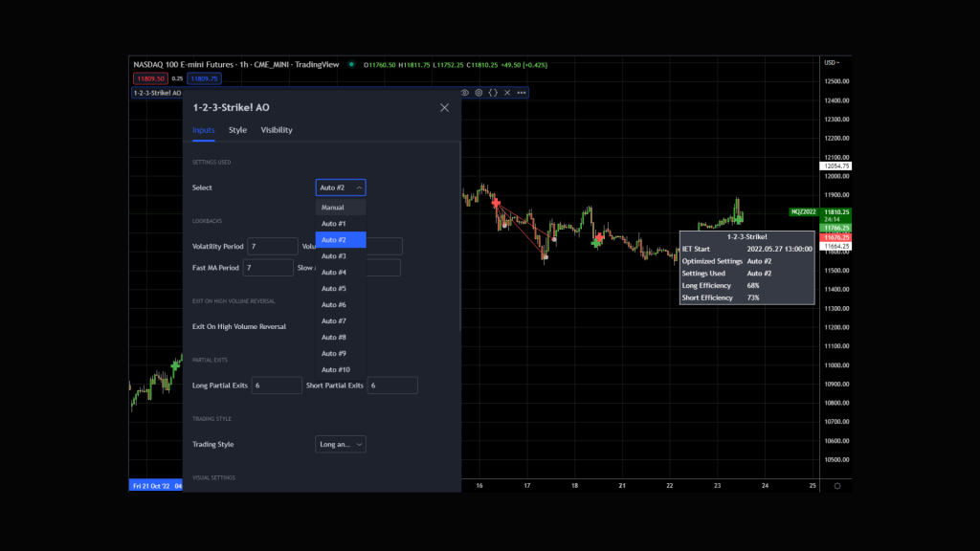The image size is (980, 551).
Task: Click the chart settings gear at bottom right
Action: 837,486
